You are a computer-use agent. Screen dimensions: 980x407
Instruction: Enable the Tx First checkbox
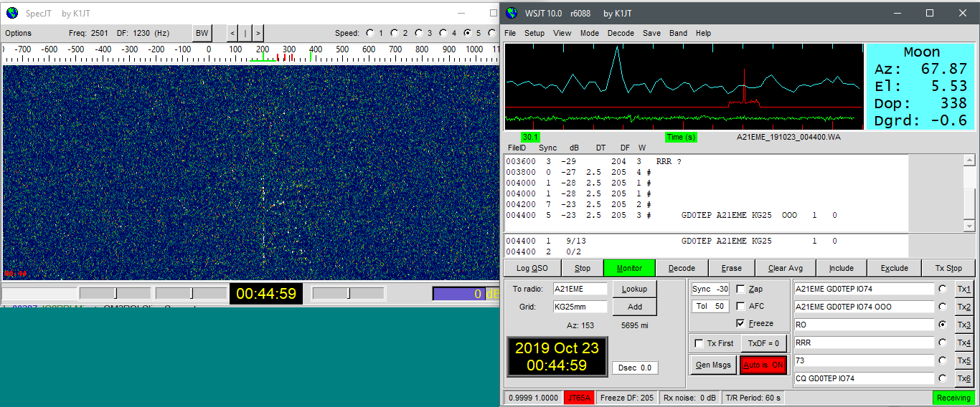tap(699, 343)
